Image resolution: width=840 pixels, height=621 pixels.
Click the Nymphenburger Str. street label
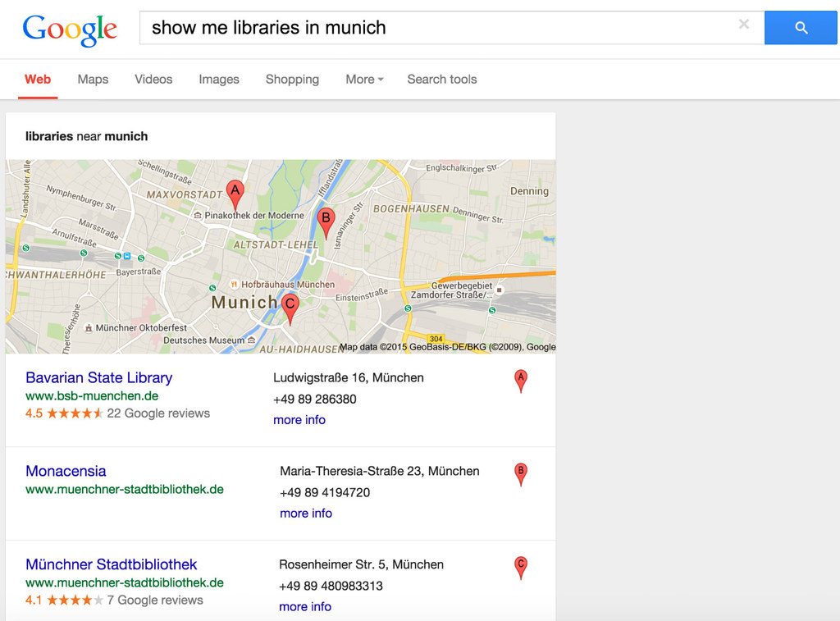(x=81, y=198)
